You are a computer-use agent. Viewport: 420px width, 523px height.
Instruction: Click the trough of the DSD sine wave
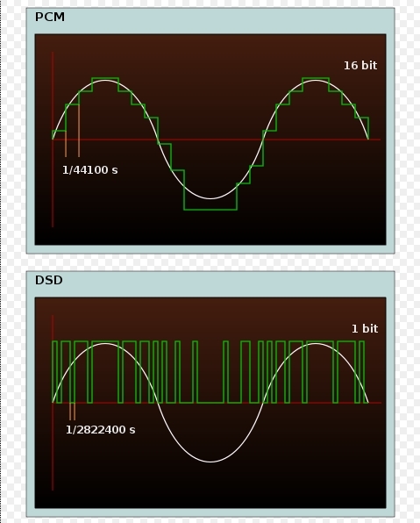pos(210,462)
